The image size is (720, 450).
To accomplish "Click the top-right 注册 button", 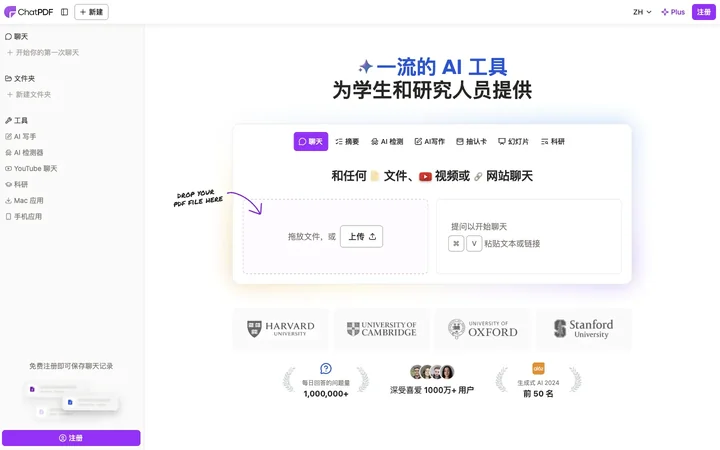I will (703, 12).
